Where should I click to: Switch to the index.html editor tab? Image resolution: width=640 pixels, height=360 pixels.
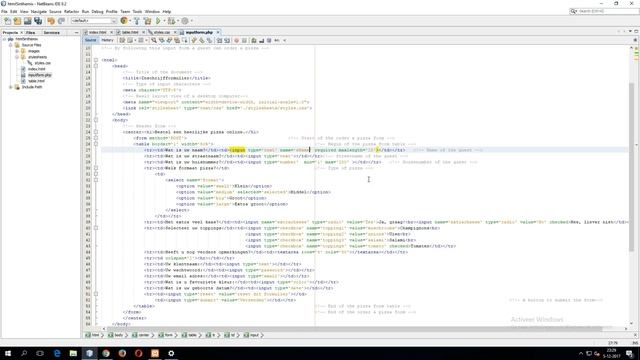(97, 32)
